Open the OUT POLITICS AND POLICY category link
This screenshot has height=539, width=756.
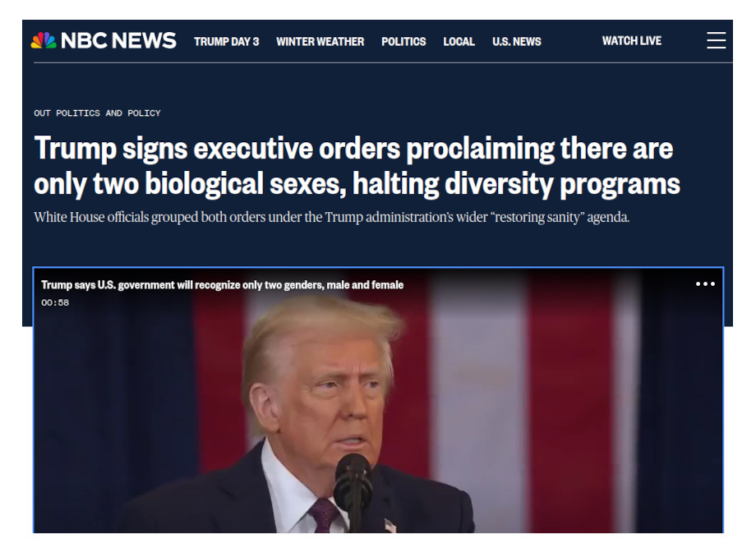[98, 113]
